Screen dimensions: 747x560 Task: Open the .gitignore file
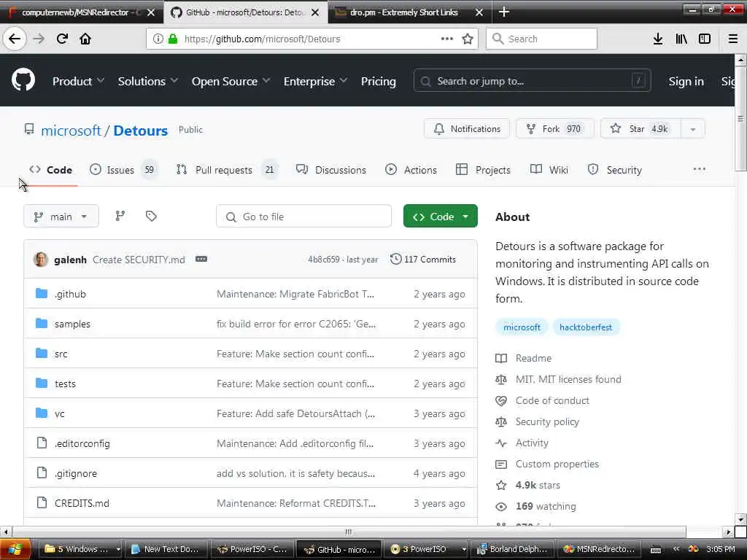click(76, 473)
